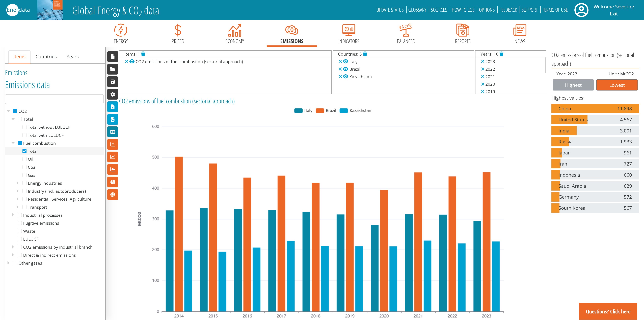Image resolution: width=644 pixels, height=320 pixels.
Task: Clear all years with the trash icon
Action: coord(501,54)
